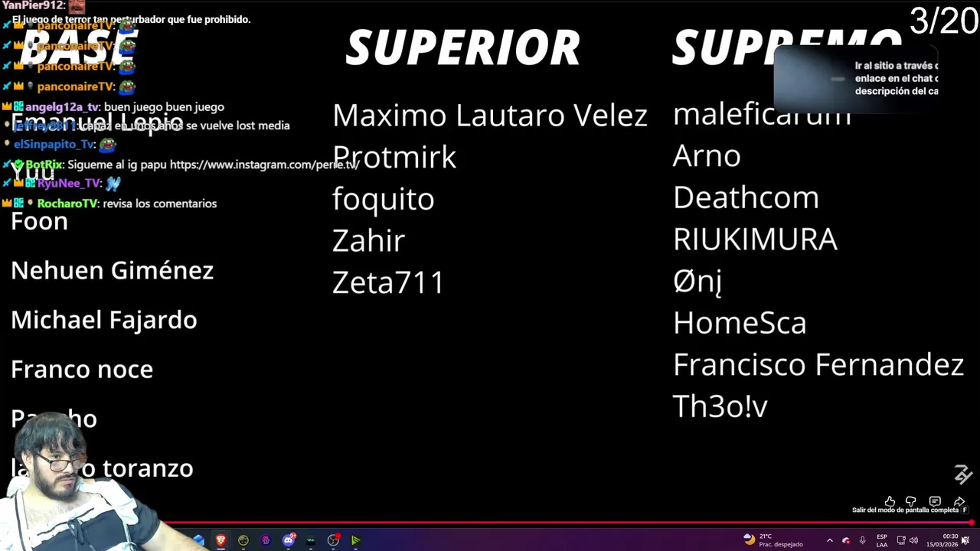Click the "Foon" name

(39, 221)
